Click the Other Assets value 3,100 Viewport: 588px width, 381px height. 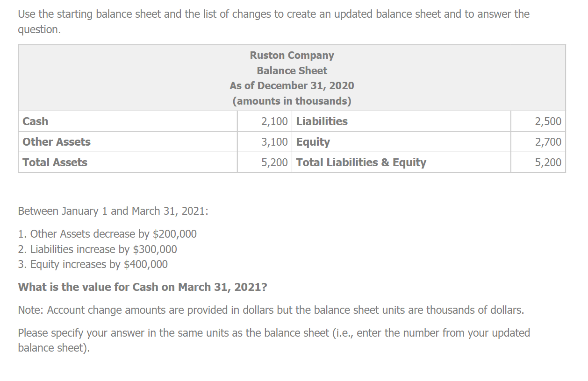pos(274,142)
